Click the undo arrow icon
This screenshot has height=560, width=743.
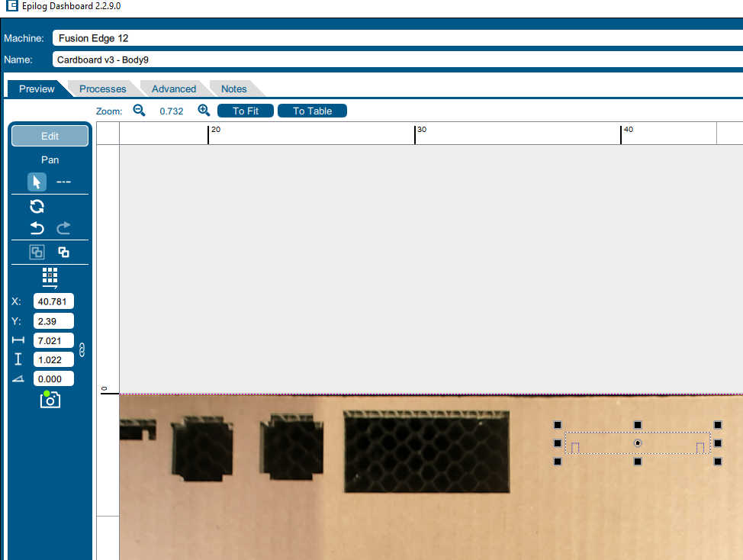pos(37,228)
